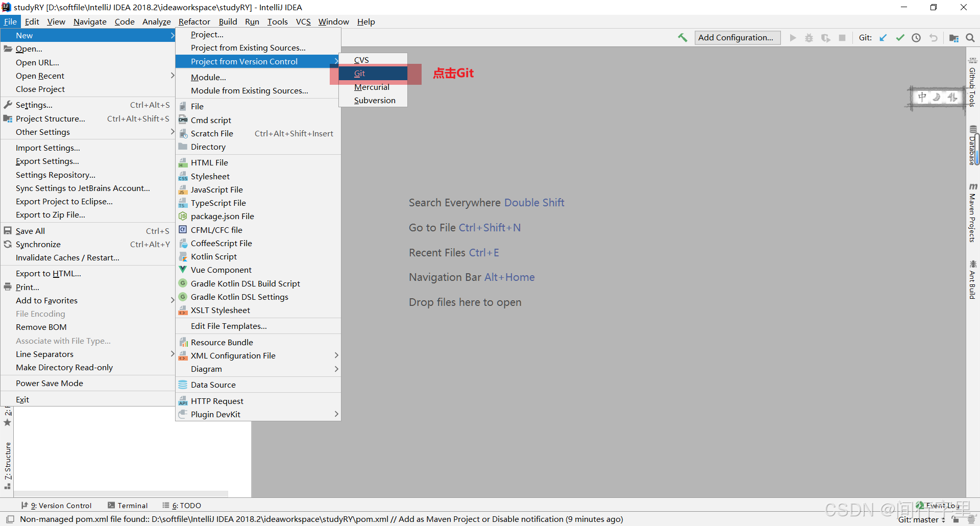The image size is (980, 526).
Task: Create new Kotlin Script
Action: 258,256
